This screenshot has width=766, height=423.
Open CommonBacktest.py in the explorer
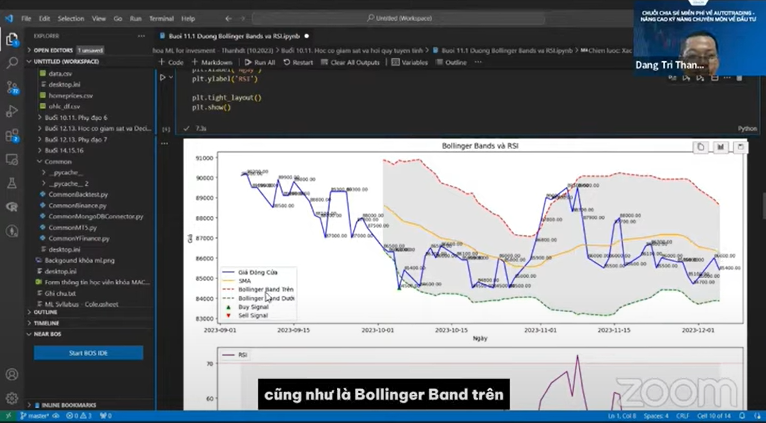[x=78, y=194]
